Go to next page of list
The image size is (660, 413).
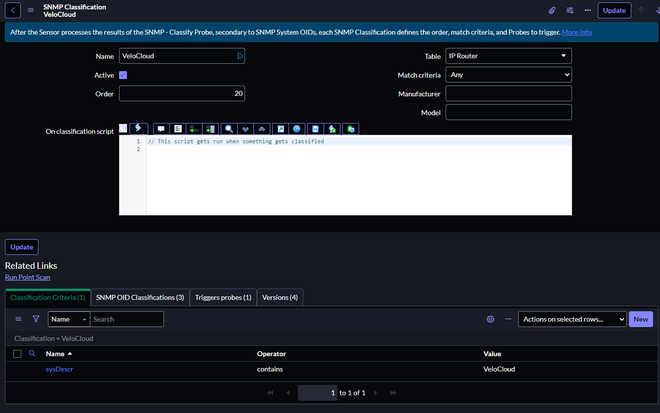(375, 393)
